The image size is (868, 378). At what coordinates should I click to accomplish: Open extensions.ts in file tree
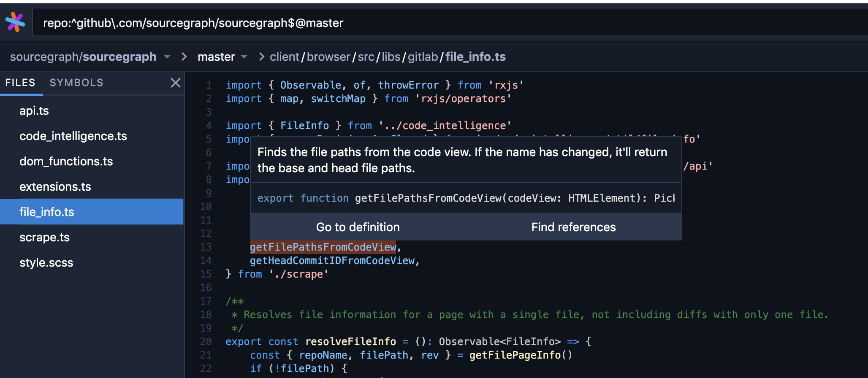[x=92, y=187]
